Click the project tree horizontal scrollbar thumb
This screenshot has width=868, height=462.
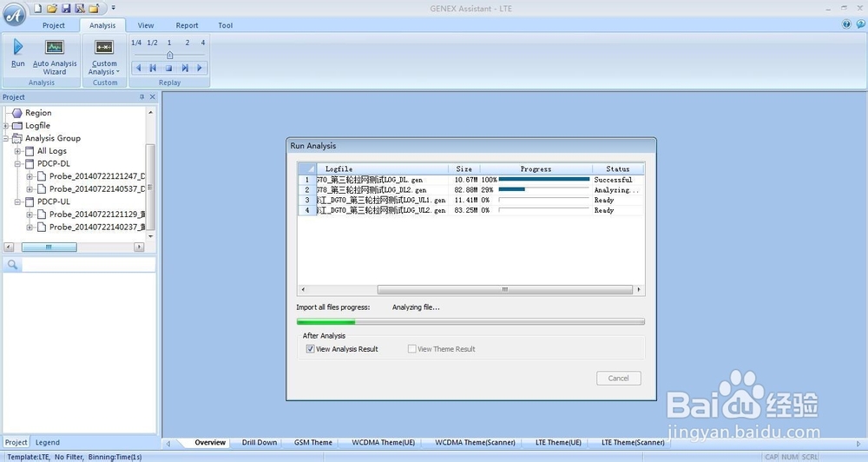tap(49, 247)
